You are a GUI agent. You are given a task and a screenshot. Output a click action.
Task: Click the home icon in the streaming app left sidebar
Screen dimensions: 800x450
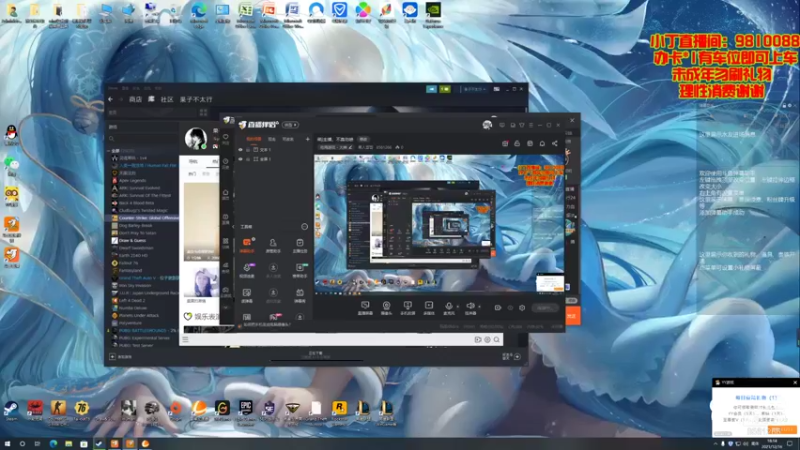(x=226, y=193)
